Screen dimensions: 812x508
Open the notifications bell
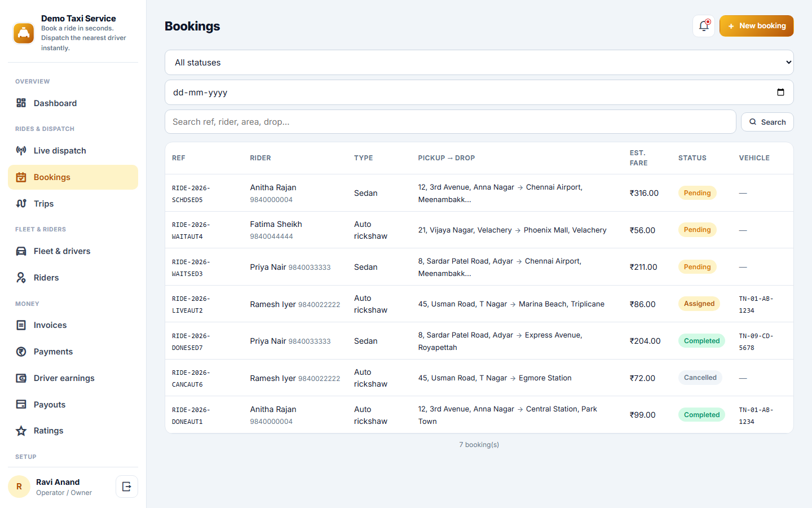(x=704, y=26)
